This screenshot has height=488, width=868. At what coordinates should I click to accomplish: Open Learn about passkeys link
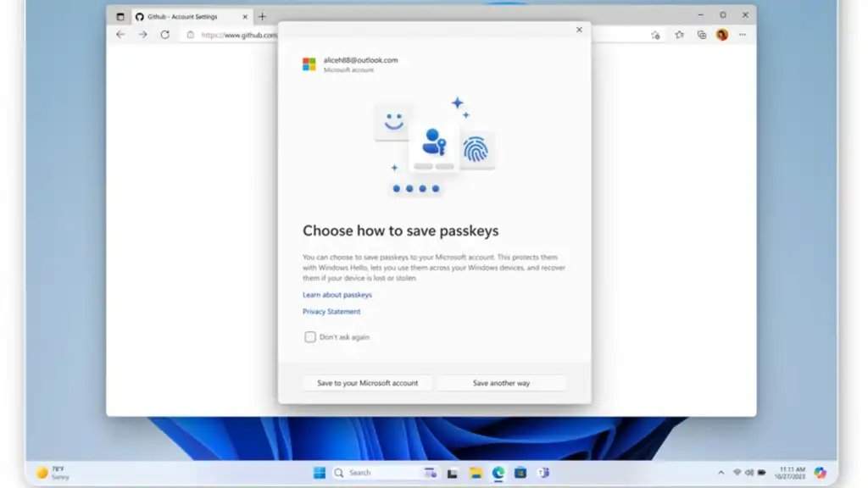pyautogui.click(x=337, y=295)
